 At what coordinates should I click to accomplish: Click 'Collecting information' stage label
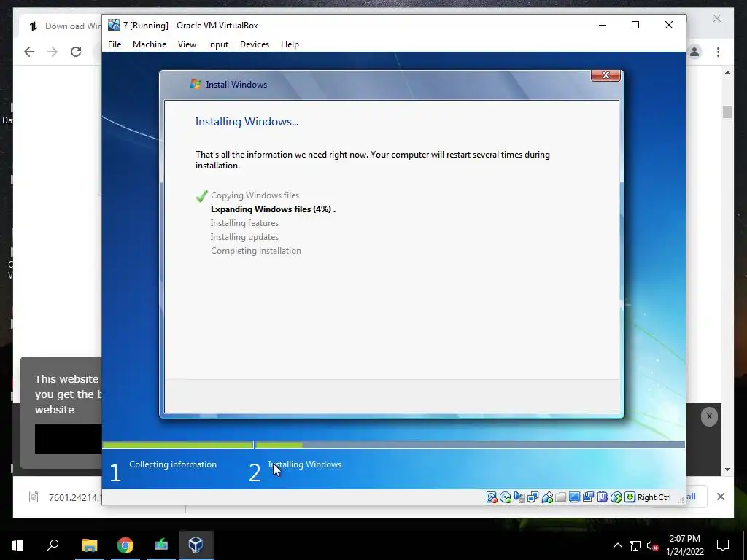click(x=172, y=464)
